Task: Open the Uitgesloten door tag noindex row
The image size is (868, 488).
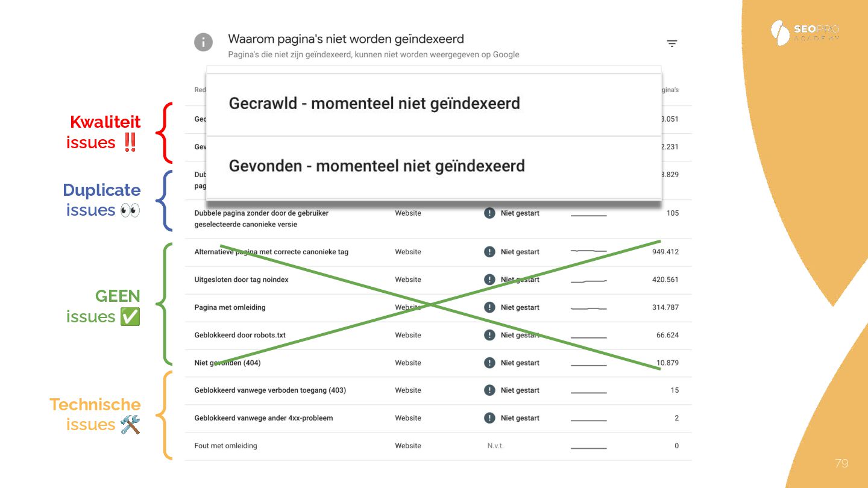Action: point(241,280)
